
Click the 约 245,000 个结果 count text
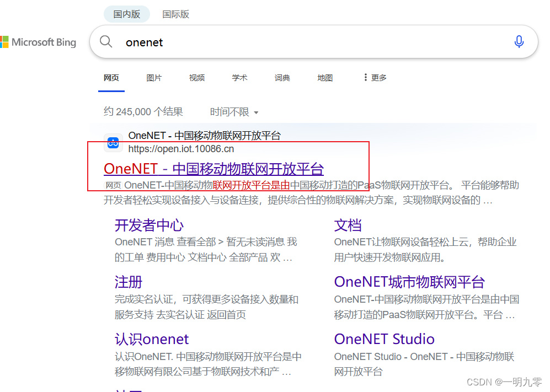click(143, 112)
